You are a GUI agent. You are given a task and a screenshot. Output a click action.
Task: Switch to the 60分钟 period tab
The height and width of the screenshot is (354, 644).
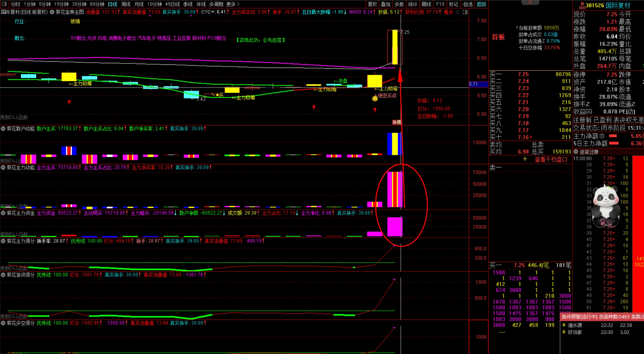[97, 4]
